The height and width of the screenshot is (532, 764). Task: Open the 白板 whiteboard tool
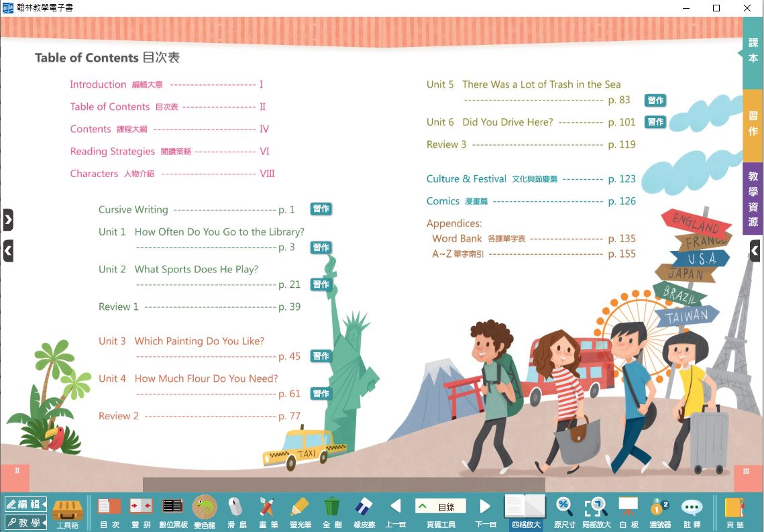[x=628, y=512]
